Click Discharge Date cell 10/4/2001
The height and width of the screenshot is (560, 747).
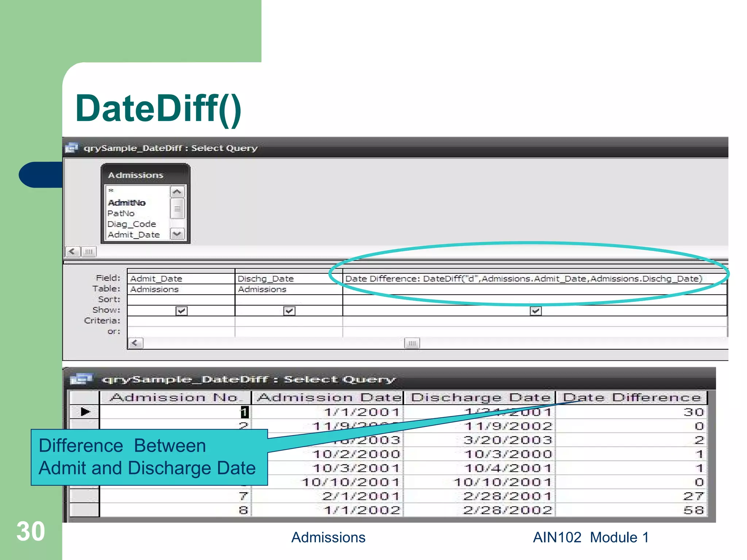point(479,468)
